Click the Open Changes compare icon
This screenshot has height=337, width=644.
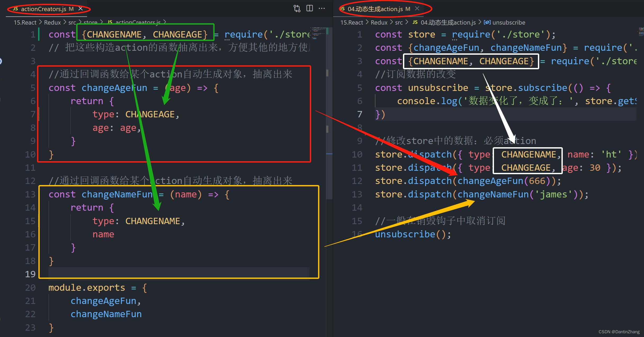point(297,8)
